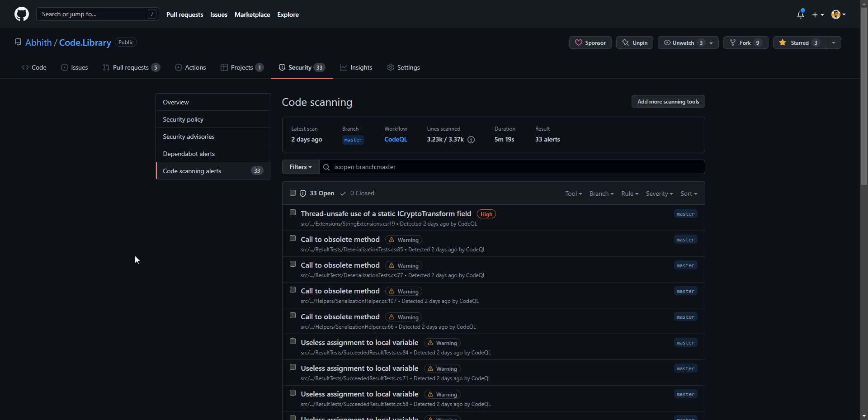The height and width of the screenshot is (420, 868).
Task: Click the GitHub octocat logo
Action: tap(21, 14)
